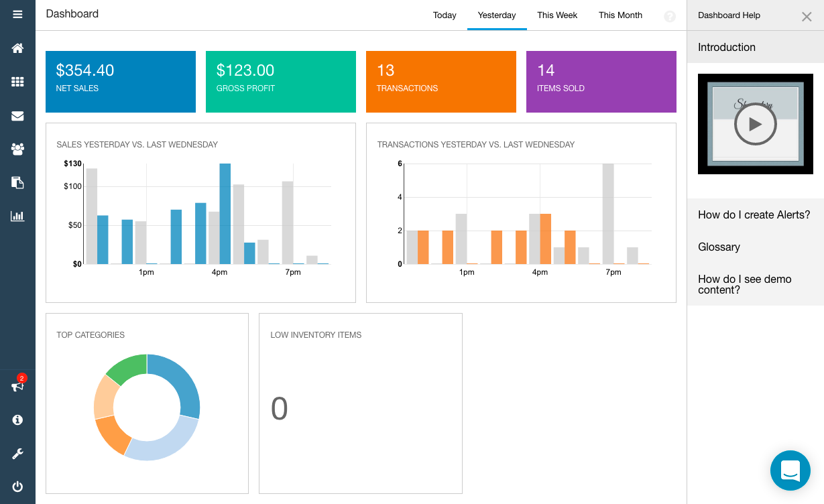Switch to the This Month tab
This screenshot has height=504, width=824.
(620, 15)
